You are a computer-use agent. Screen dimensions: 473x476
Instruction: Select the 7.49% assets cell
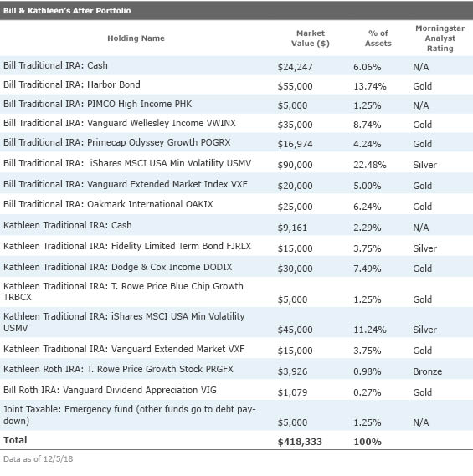coord(367,269)
